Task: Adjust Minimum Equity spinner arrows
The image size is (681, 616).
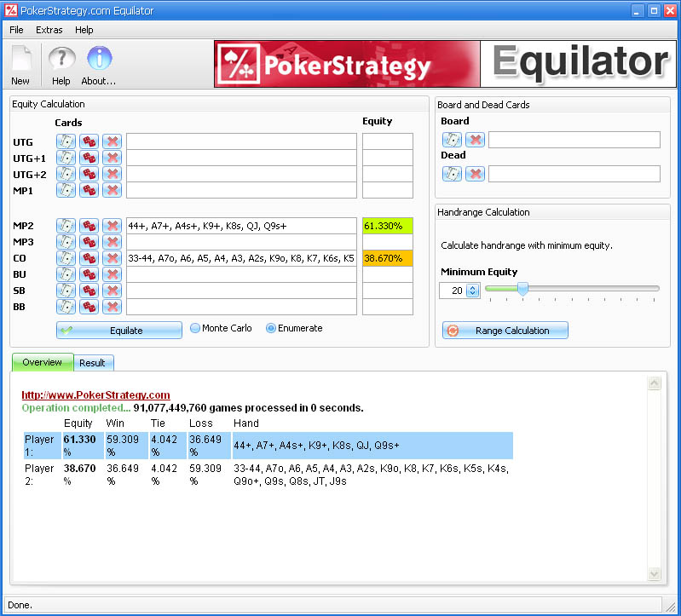Action: click(472, 291)
